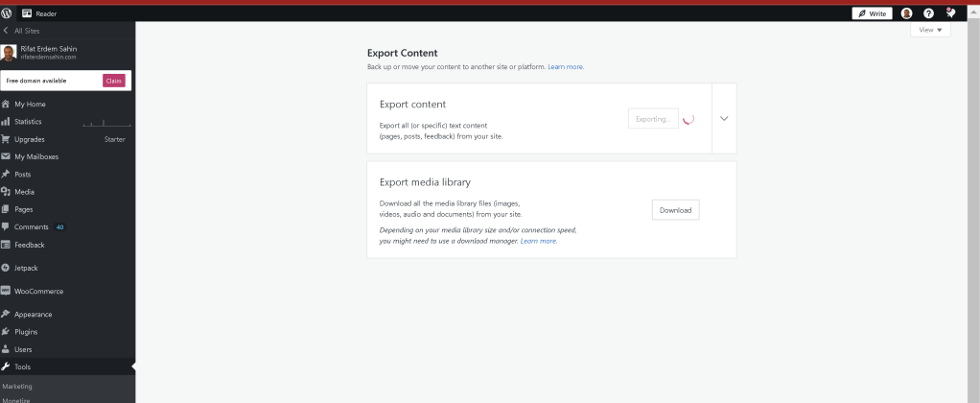Click the comments count badge 40

coord(59,227)
